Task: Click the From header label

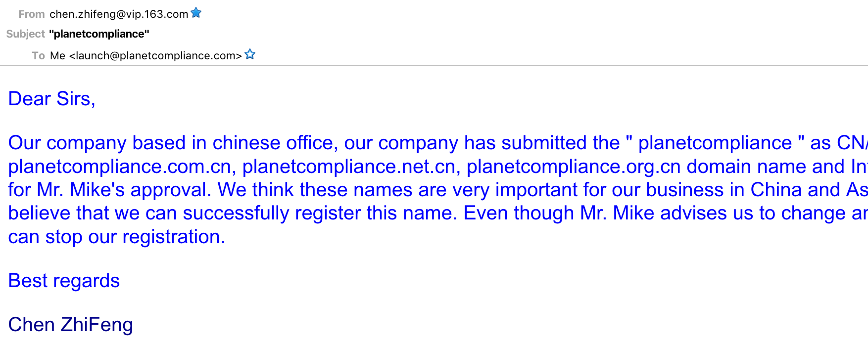Action: click(x=32, y=14)
